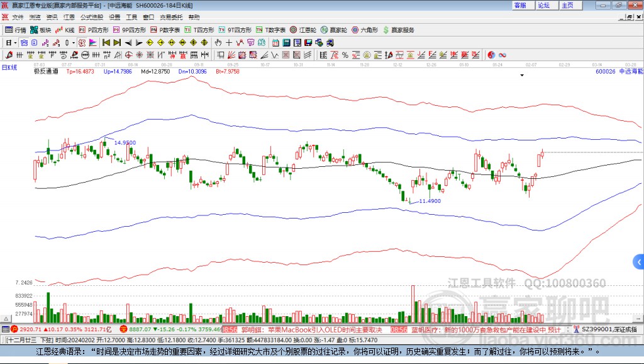Open the 9T四方形 tool
Image resolution: width=644 pixels, height=364 pixels.
[235, 30]
